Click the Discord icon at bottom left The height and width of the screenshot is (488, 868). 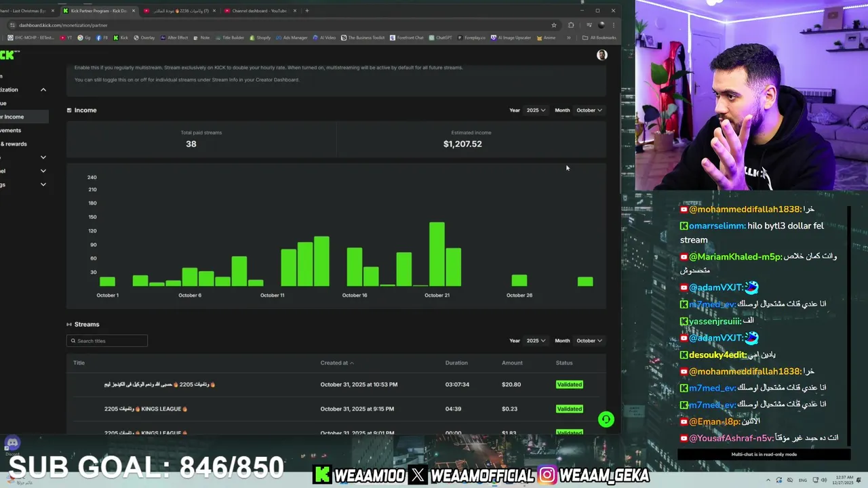pos(12,443)
